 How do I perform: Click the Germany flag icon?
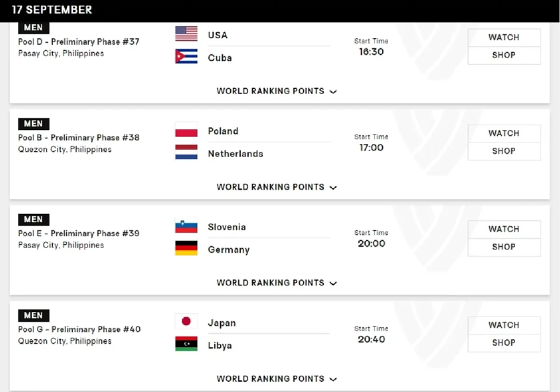click(186, 248)
